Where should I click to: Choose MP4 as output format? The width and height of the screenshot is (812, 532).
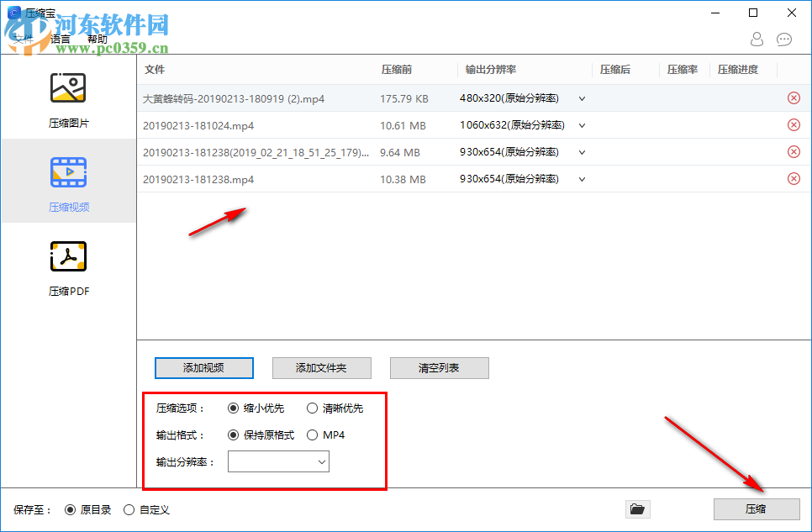tap(312, 435)
